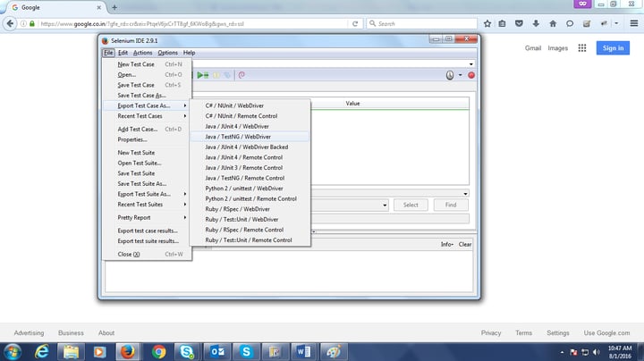Screen dimensions: 644x361
Task: Show bookmarks list in Firefox toolbar
Action: pyautogui.click(x=502, y=24)
